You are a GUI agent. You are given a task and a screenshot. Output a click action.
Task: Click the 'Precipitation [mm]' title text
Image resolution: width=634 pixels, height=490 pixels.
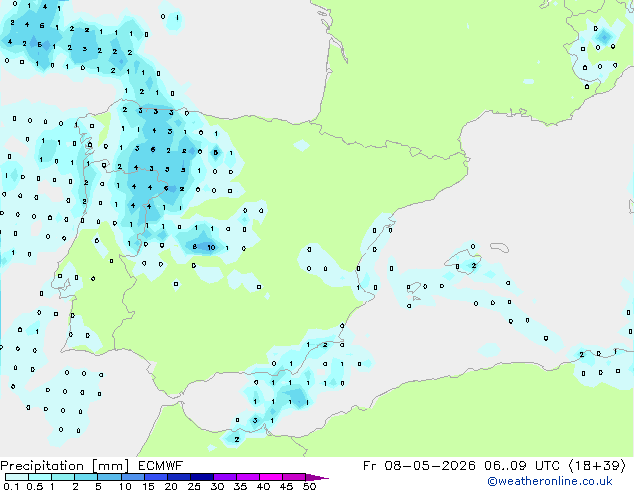pyautogui.click(x=64, y=466)
